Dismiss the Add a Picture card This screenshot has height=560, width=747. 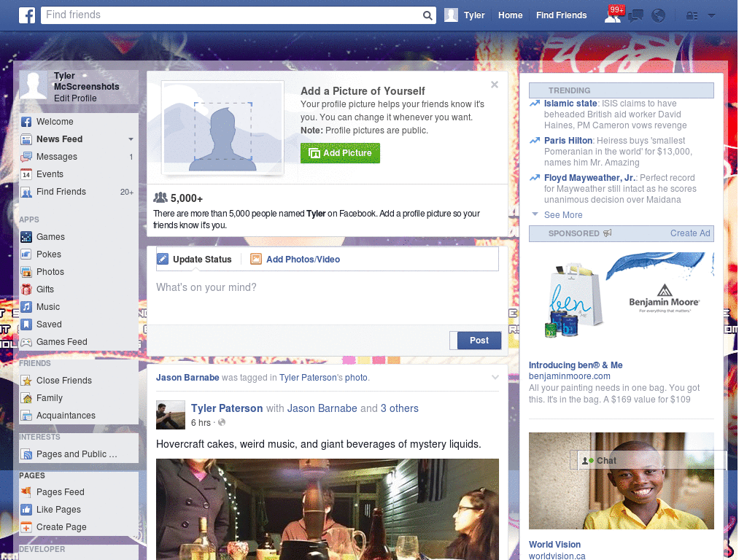pos(495,85)
